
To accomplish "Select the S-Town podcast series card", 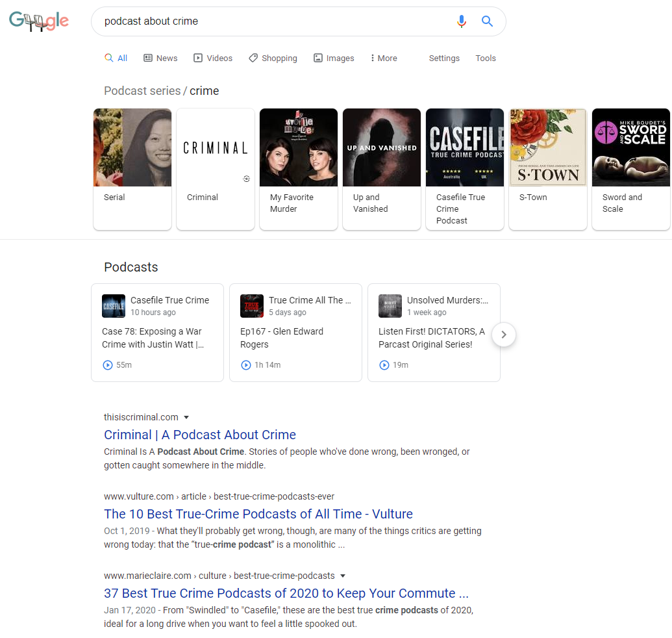I will tap(548, 169).
